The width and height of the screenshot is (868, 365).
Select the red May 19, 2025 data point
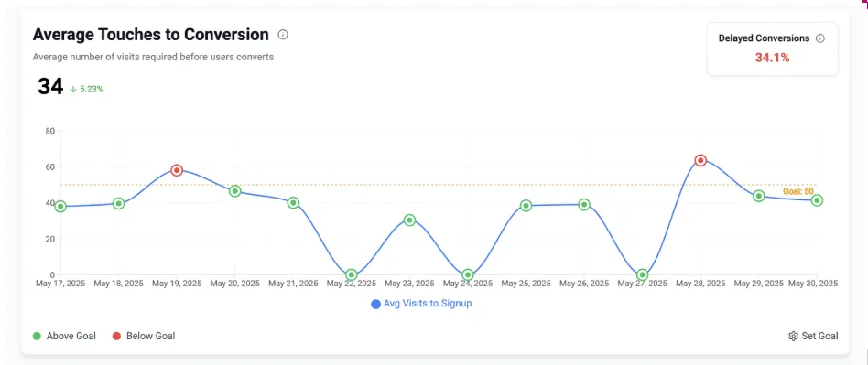click(x=177, y=170)
